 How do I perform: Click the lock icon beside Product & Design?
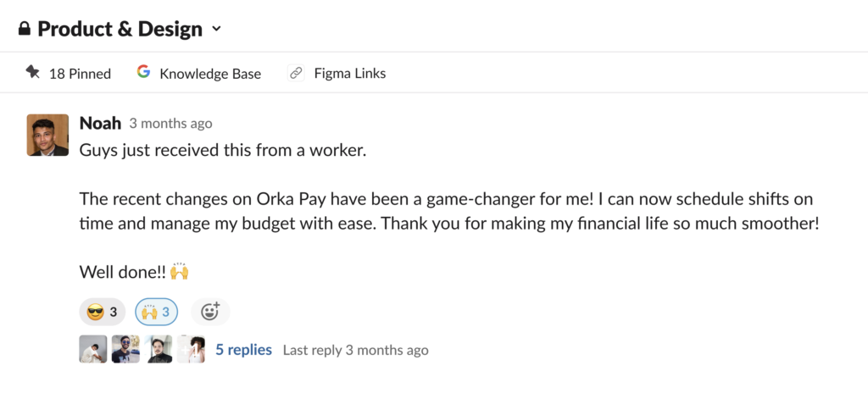(24, 29)
